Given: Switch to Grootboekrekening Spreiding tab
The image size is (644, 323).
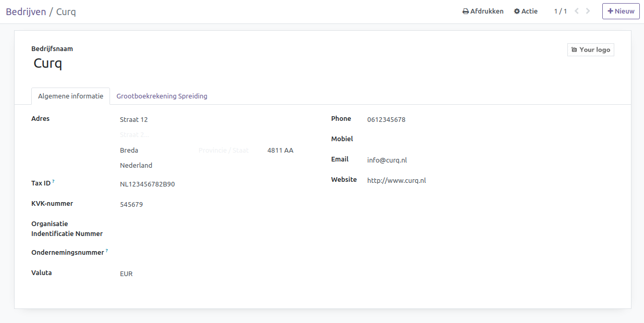Looking at the screenshot, I should coord(162,96).
